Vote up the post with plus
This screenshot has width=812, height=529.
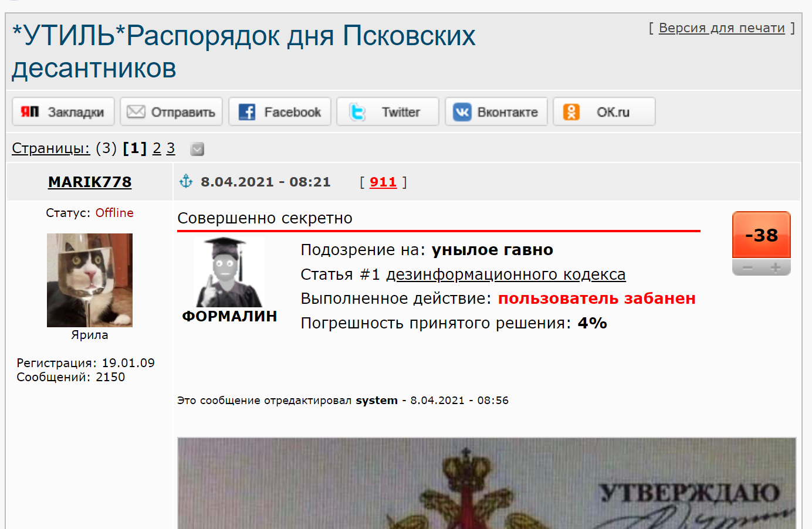776,267
